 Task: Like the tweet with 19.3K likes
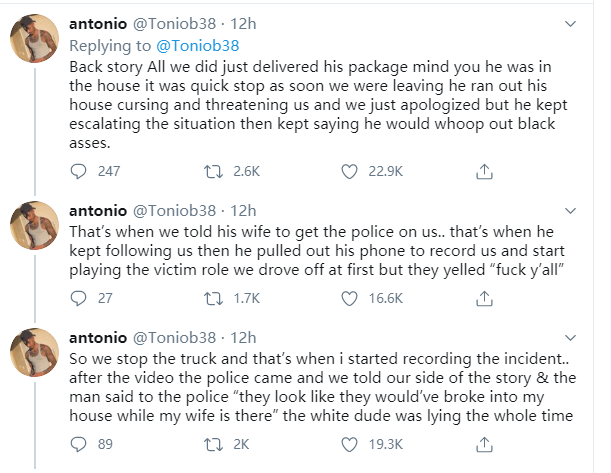pos(350,443)
